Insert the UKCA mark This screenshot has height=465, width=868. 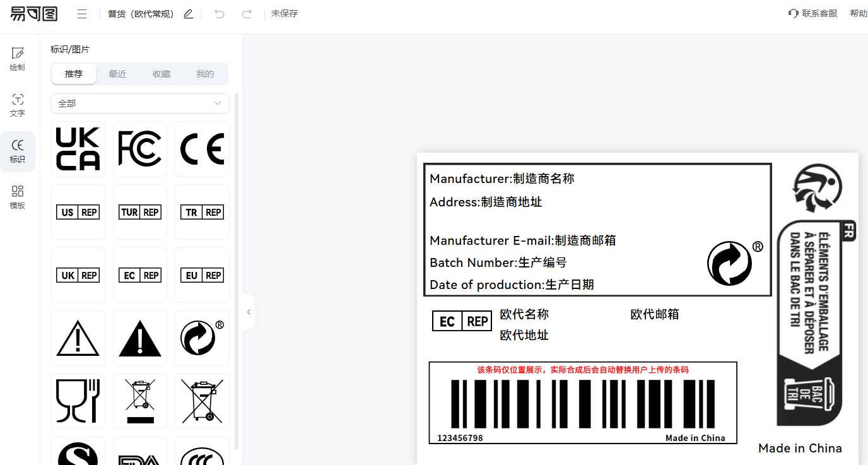point(78,149)
